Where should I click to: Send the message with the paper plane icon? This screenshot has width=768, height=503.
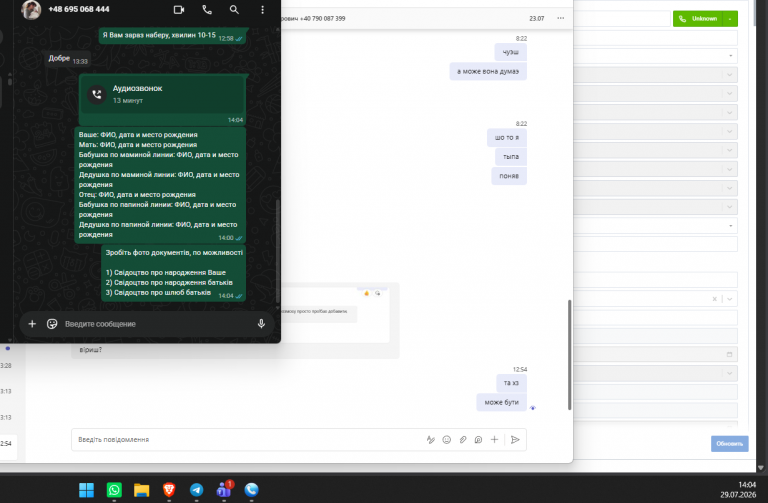(515, 440)
